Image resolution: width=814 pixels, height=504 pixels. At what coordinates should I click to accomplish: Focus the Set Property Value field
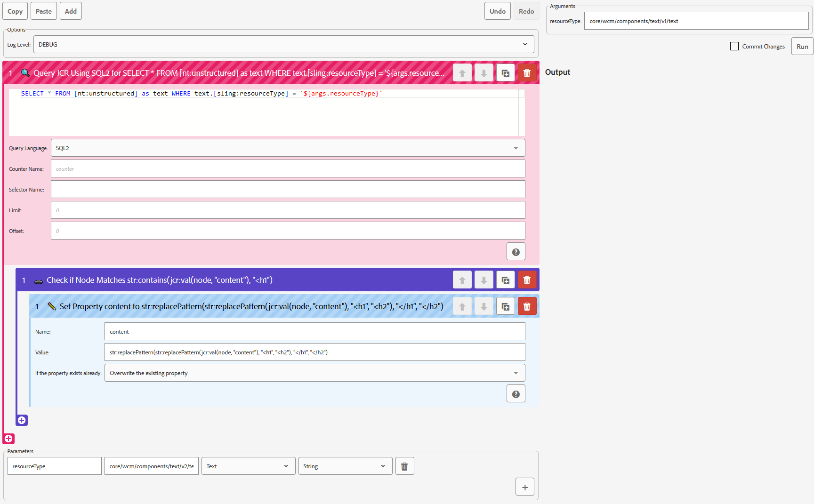[315, 352]
